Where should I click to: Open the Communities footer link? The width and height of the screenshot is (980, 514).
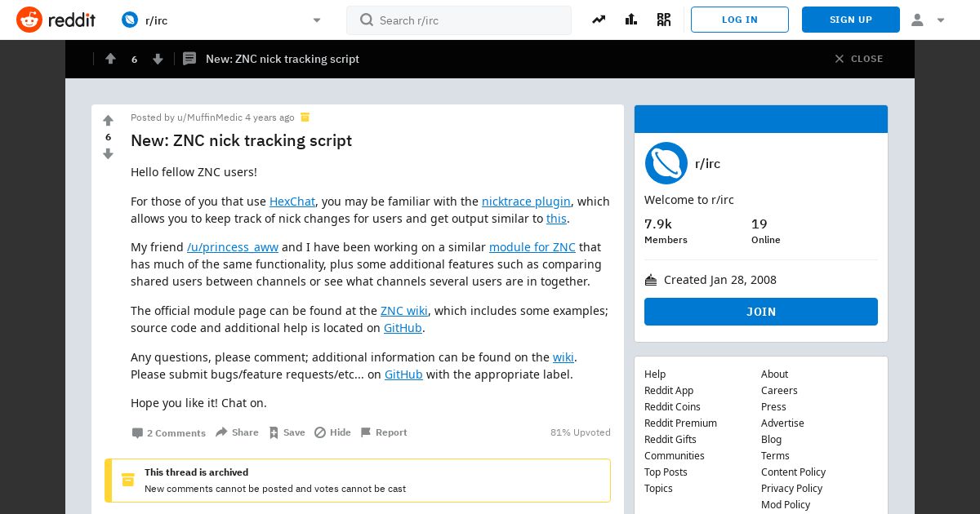(675, 456)
